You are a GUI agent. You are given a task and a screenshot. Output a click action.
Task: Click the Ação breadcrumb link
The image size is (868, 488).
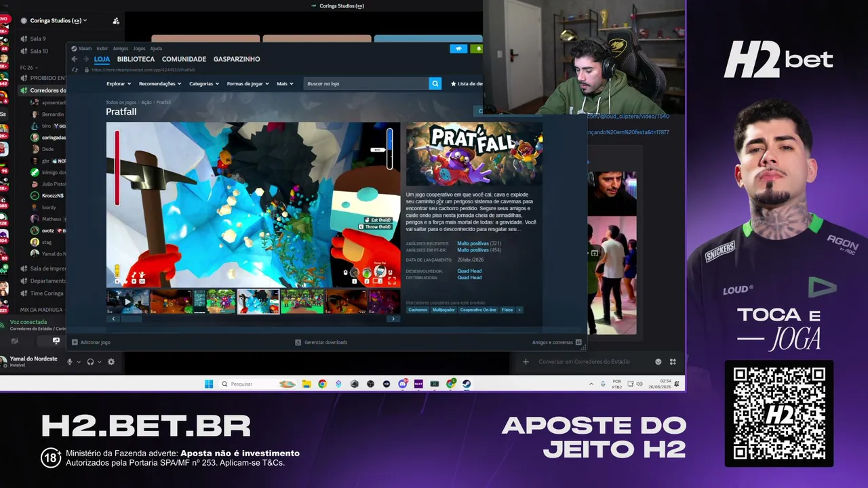click(146, 102)
